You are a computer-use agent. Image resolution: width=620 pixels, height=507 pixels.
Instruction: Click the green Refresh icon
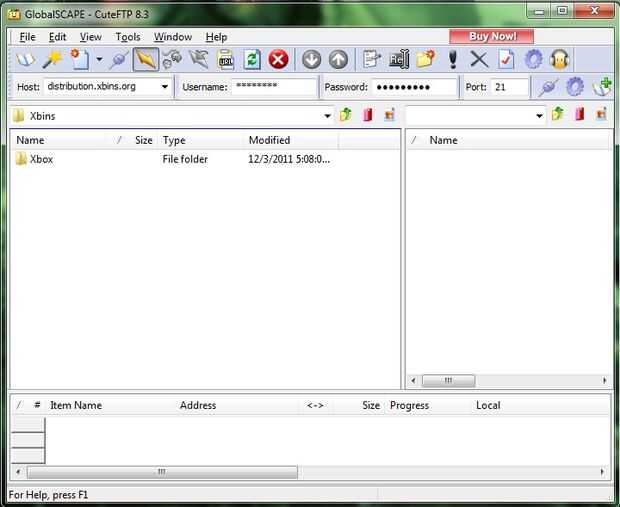click(252, 60)
